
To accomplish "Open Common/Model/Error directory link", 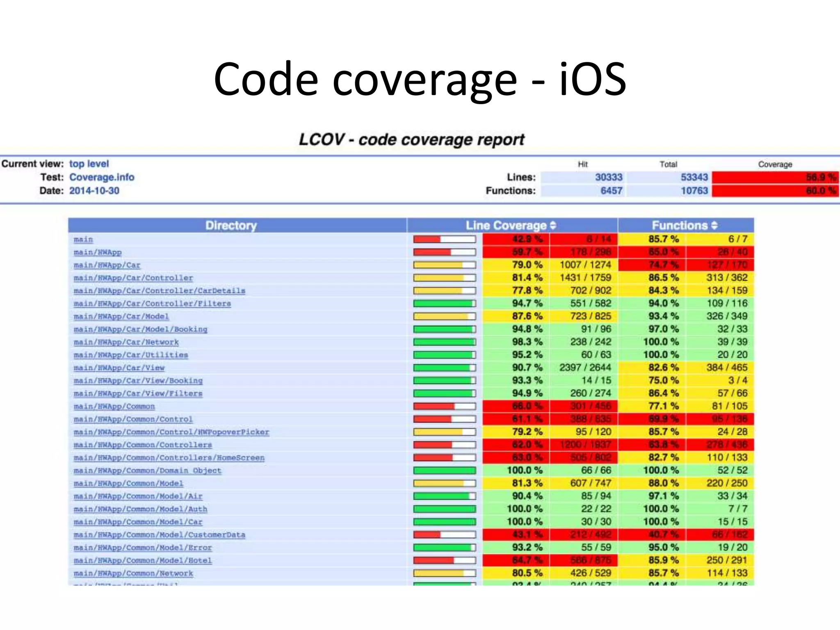I will [143, 548].
